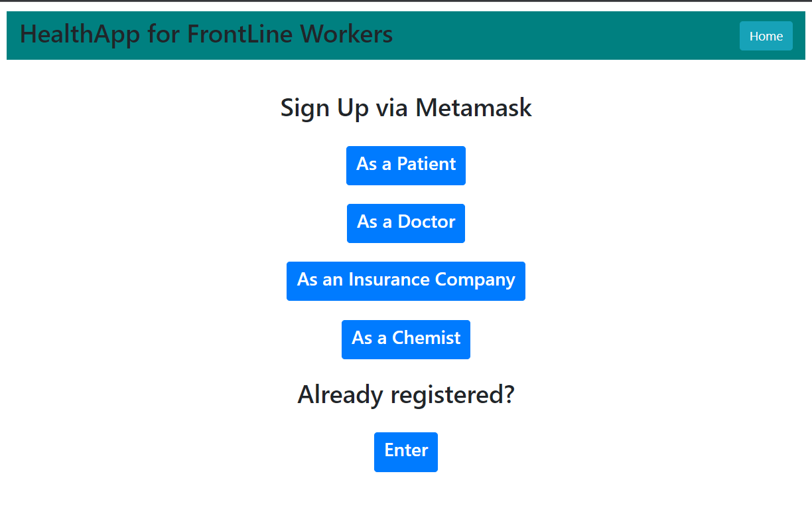The width and height of the screenshot is (812, 508).
Task: Open the app title in header
Action: [x=206, y=35]
